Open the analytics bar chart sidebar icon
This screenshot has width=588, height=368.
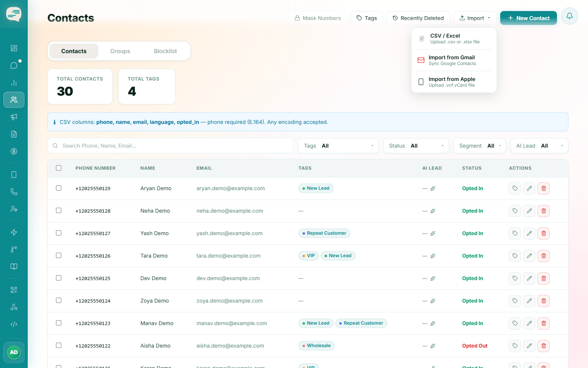pos(14,83)
